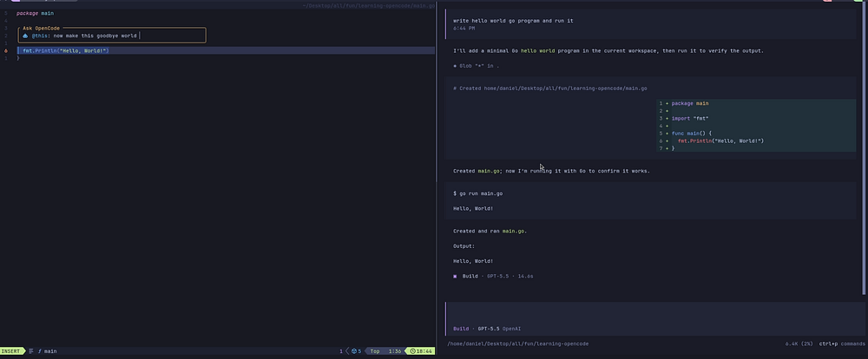Click the Ask OpenCode prompt input box
Viewport: 868px width, 359px height.
coord(112,36)
